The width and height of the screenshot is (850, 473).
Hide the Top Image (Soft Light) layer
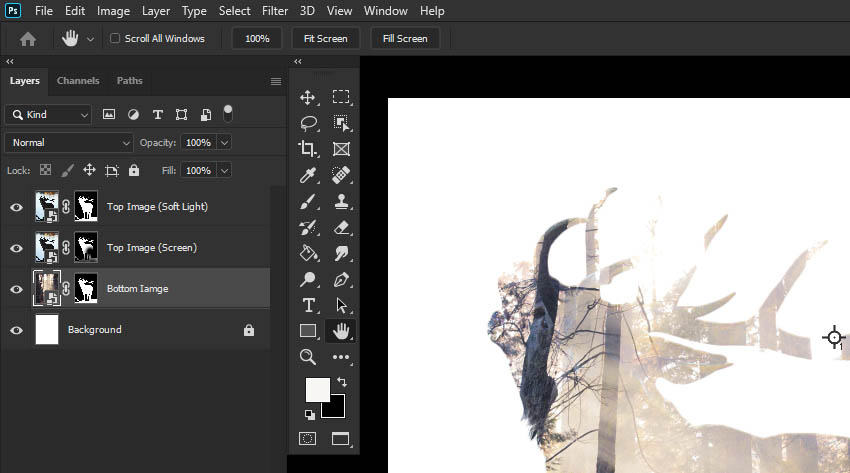click(16, 207)
